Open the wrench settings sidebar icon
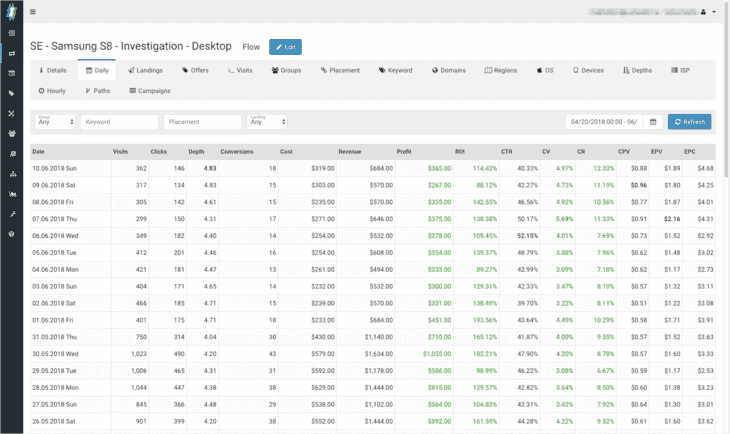The width and height of the screenshot is (730, 434). (12, 214)
